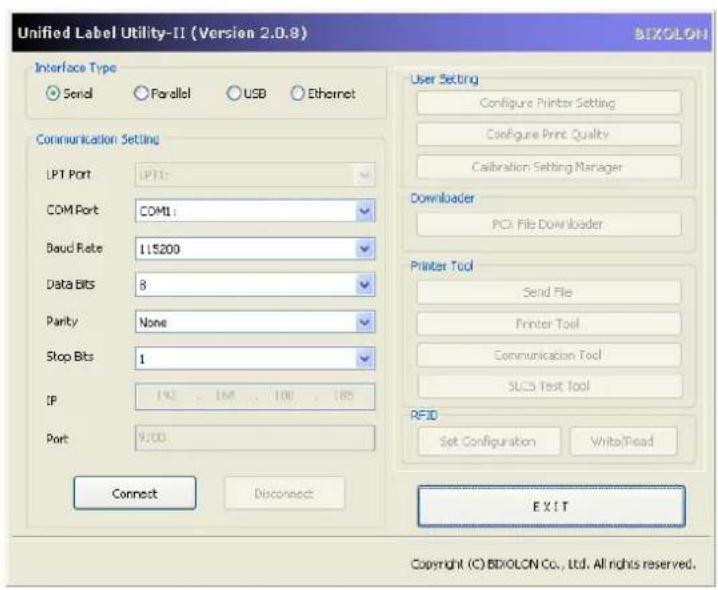Expand the Data Bits dropdown
The width and height of the screenshot is (718, 590).
[365, 285]
